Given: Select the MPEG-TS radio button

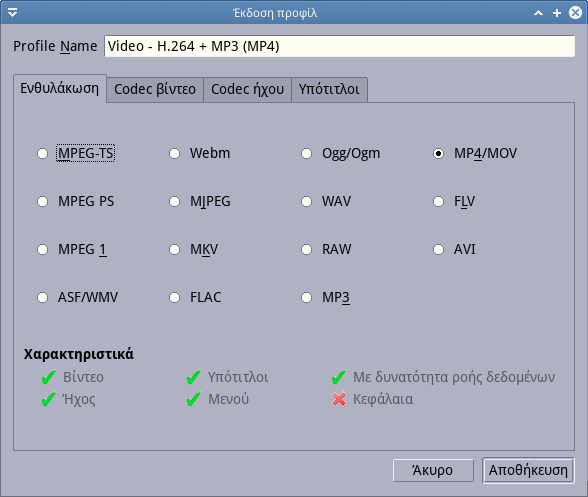Looking at the screenshot, I should tap(76, 153).
